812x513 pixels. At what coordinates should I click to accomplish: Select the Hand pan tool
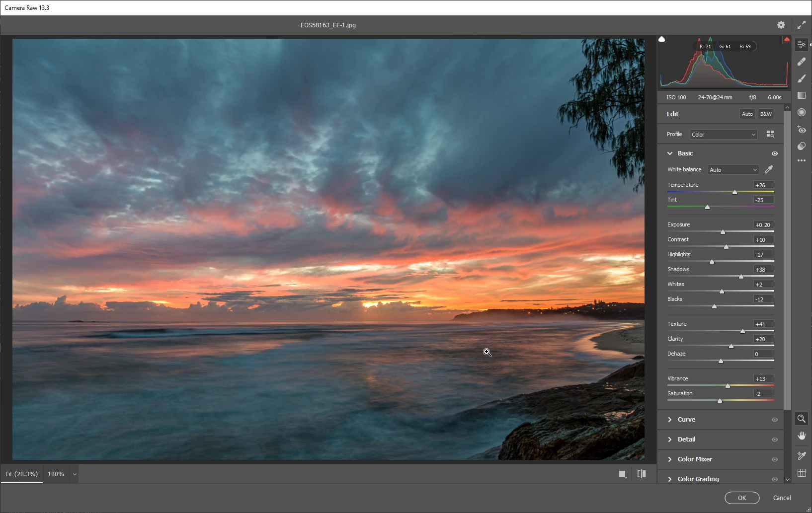[802, 436]
